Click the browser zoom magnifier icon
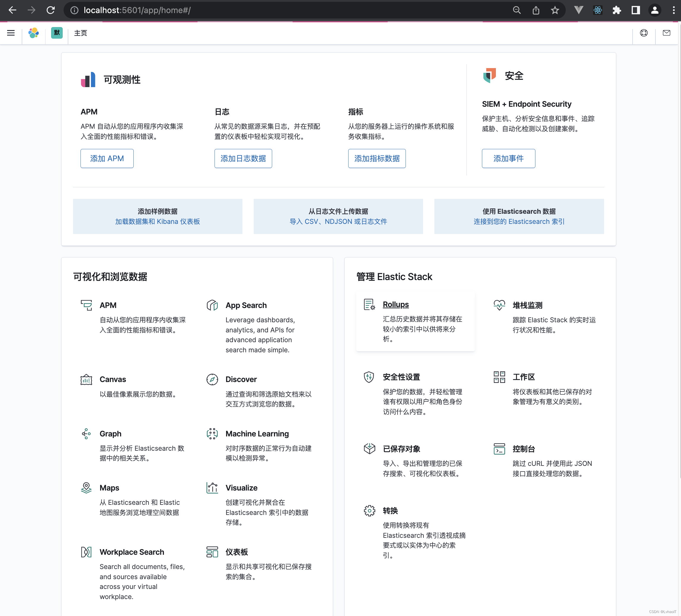This screenshot has height=616, width=681. pos(516,10)
